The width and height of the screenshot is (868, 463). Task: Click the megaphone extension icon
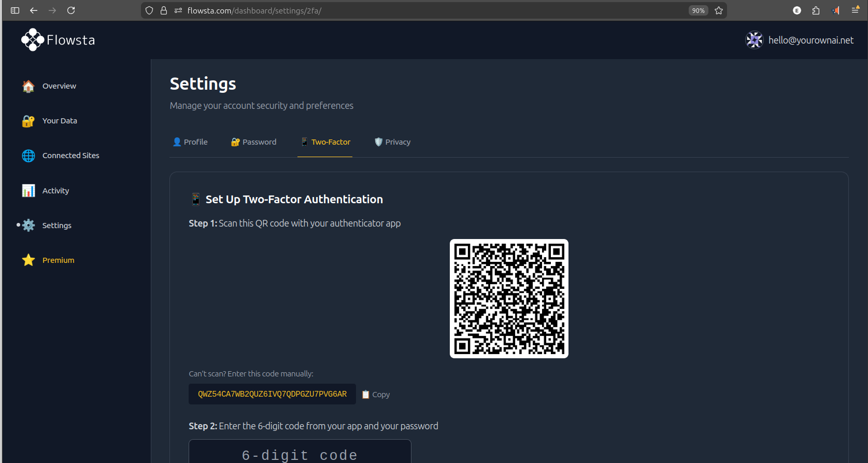tap(836, 10)
